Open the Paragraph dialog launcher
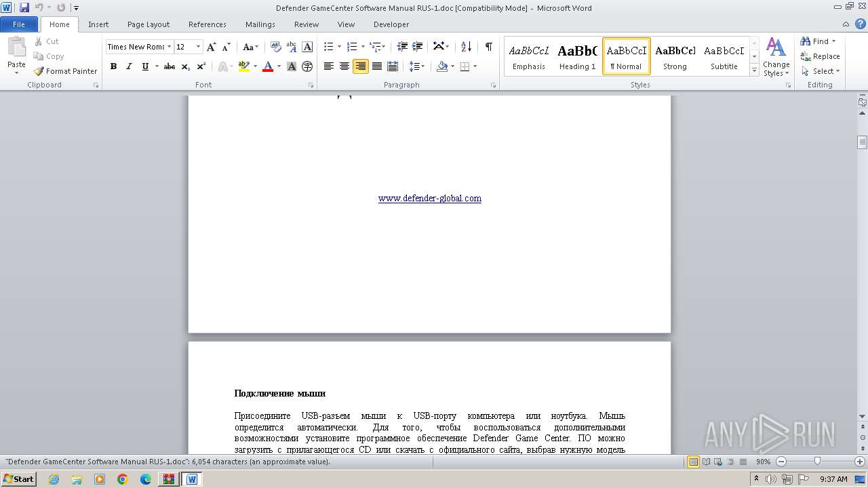The height and width of the screenshot is (488, 868). click(493, 85)
